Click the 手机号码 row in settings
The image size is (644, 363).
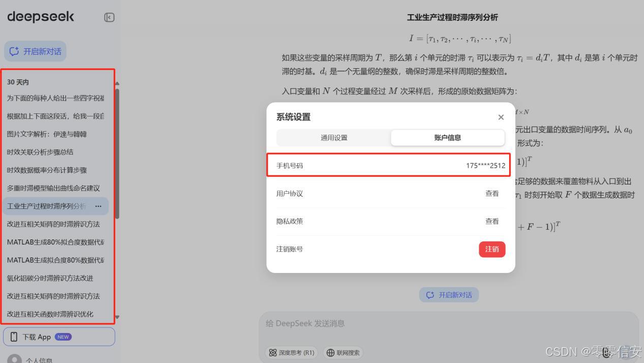pyautogui.click(x=391, y=166)
